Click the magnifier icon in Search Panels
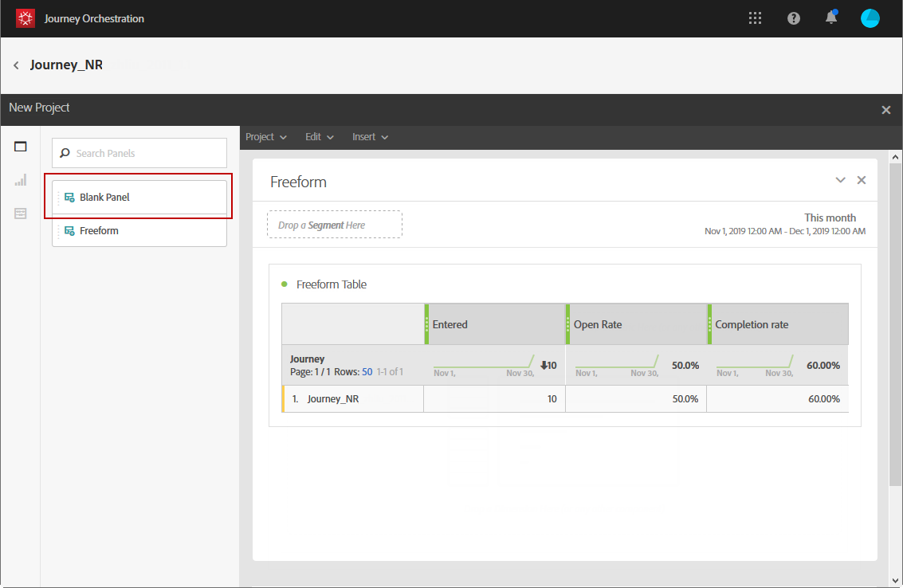The width and height of the screenshot is (903, 588). point(65,153)
